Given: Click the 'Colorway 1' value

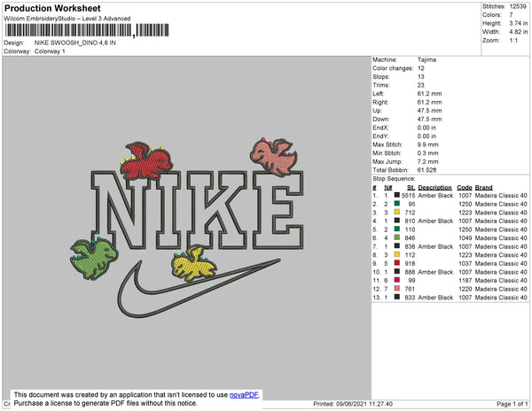Looking at the screenshot, I should (x=50, y=51).
